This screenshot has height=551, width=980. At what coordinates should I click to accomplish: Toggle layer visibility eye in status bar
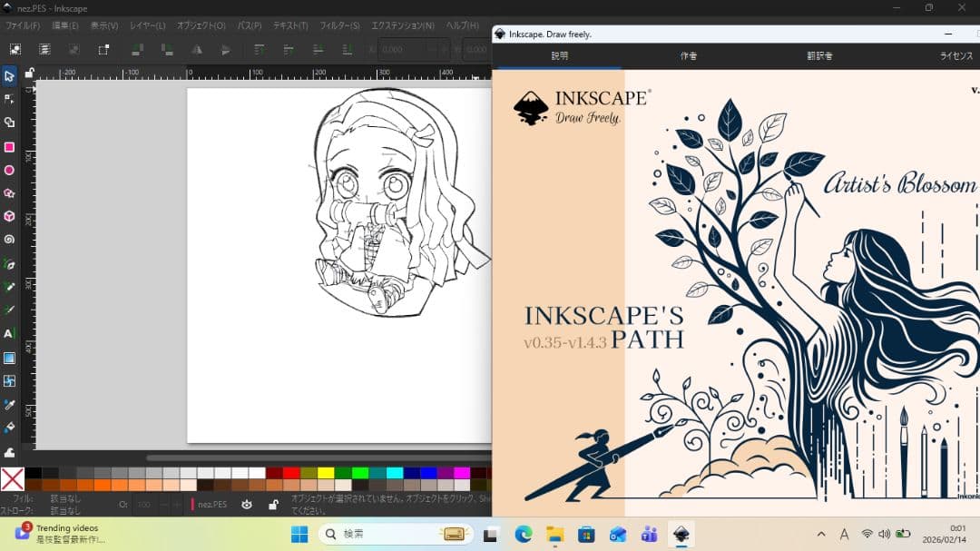click(x=247, y=504)
